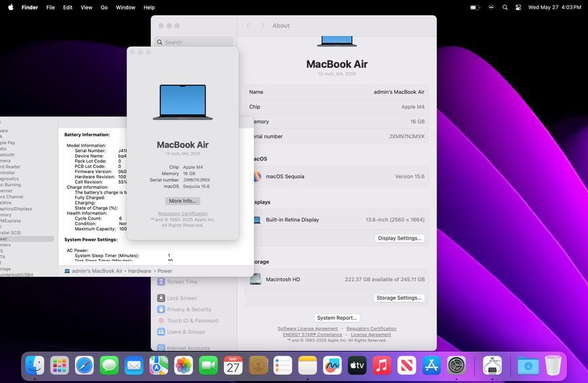Image resolution: width=588 pixels, height=383 pixels.
Task: Open Spotlight search in the menu bar
Action: tap(505, 7)
